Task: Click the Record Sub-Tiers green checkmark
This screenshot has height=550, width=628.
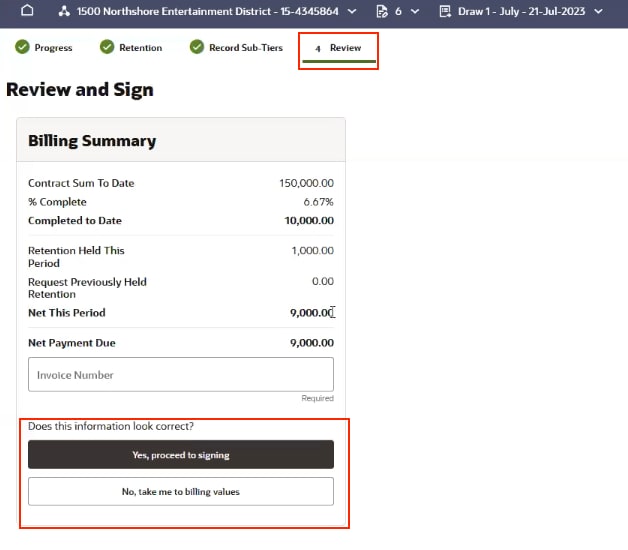Action: pyautogui.click(x=197, y=47)
